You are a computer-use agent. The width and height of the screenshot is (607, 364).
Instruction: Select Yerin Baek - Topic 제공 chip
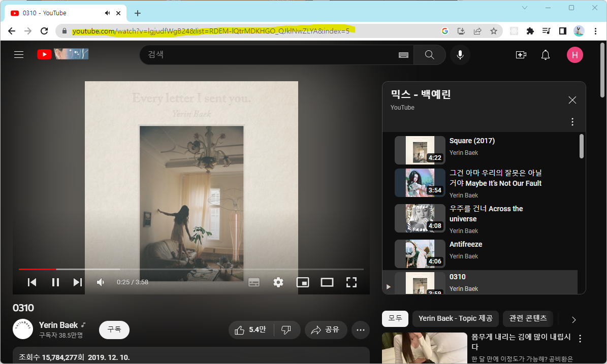point(456,318)
